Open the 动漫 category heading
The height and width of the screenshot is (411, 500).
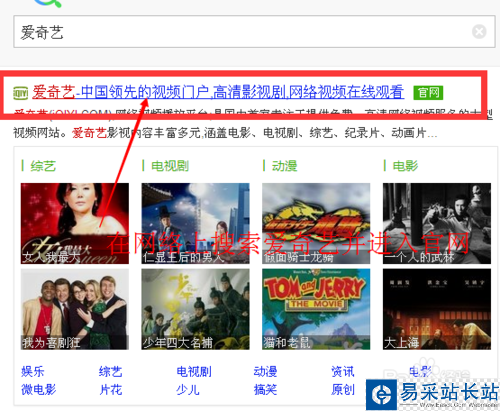tap(284, 166)
